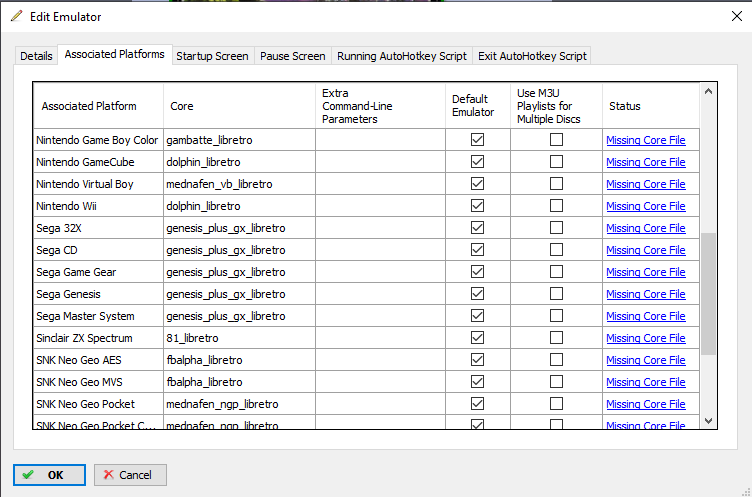Select the Sega Game Gear platform cell
Viewport: 752px width, 497px height.
pyautogui.click(x=98, y=272)
